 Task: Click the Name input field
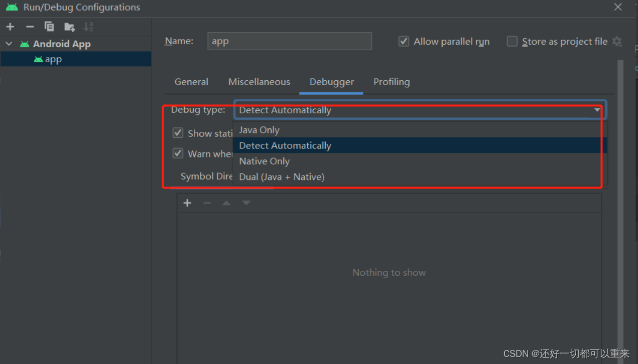(289, 41)
